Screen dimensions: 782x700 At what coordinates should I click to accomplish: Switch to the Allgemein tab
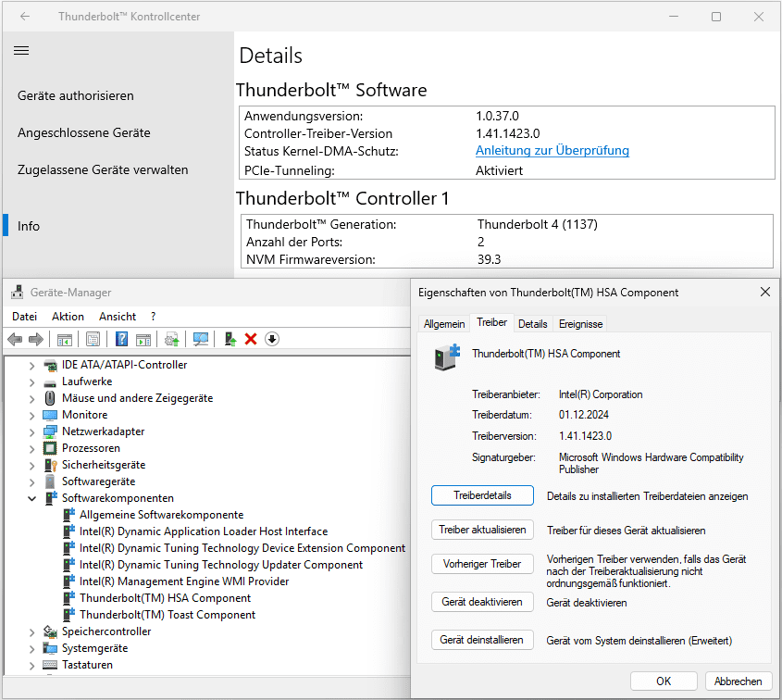tap(444, 324)
